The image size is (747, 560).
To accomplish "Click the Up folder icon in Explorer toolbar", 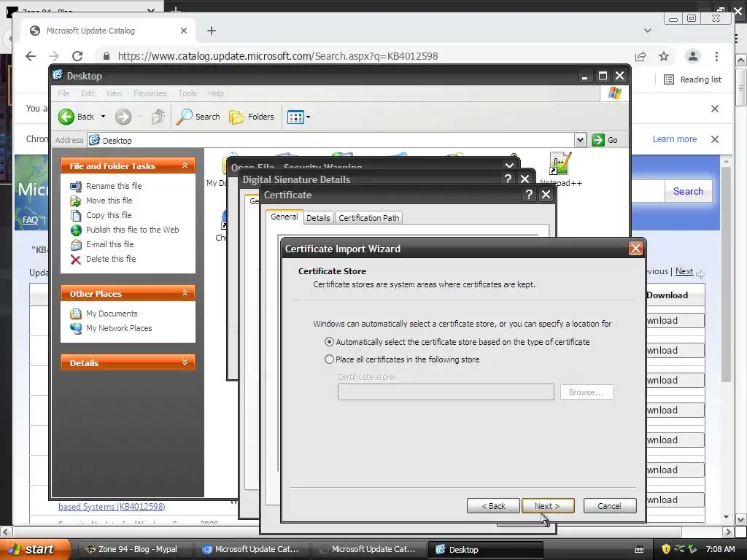I will [x=158, y=117].
